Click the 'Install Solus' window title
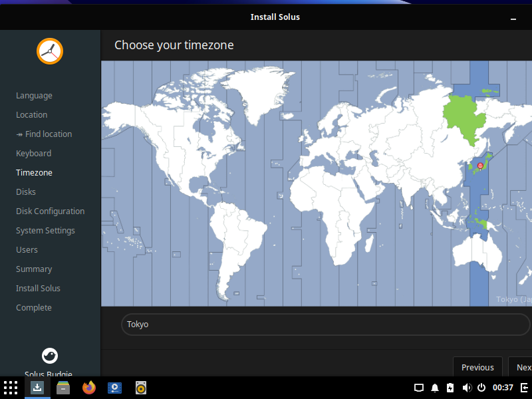The width and height of the screenshot is (532, 399). coord(275,17)
